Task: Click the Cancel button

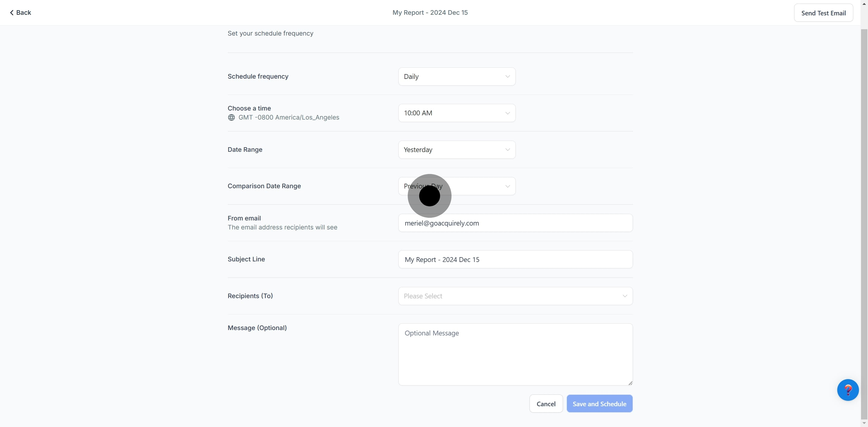Action: click(546, 404)
